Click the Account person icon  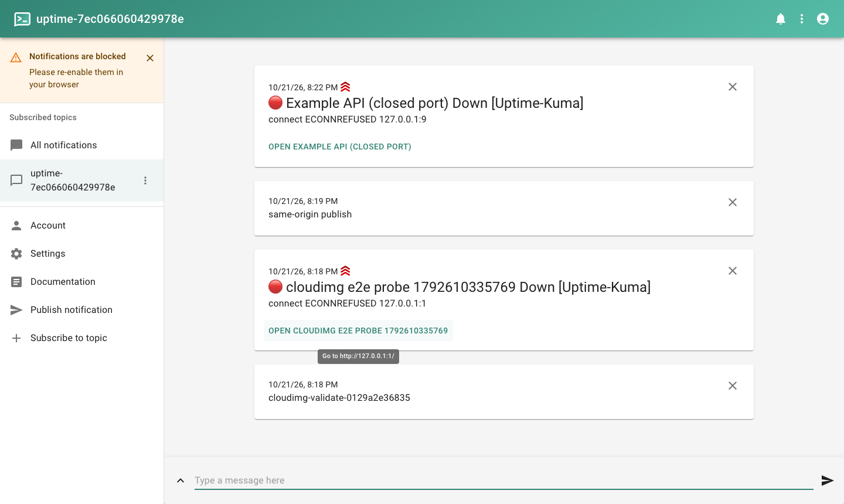pyautogui.click(x=16, y=226)
